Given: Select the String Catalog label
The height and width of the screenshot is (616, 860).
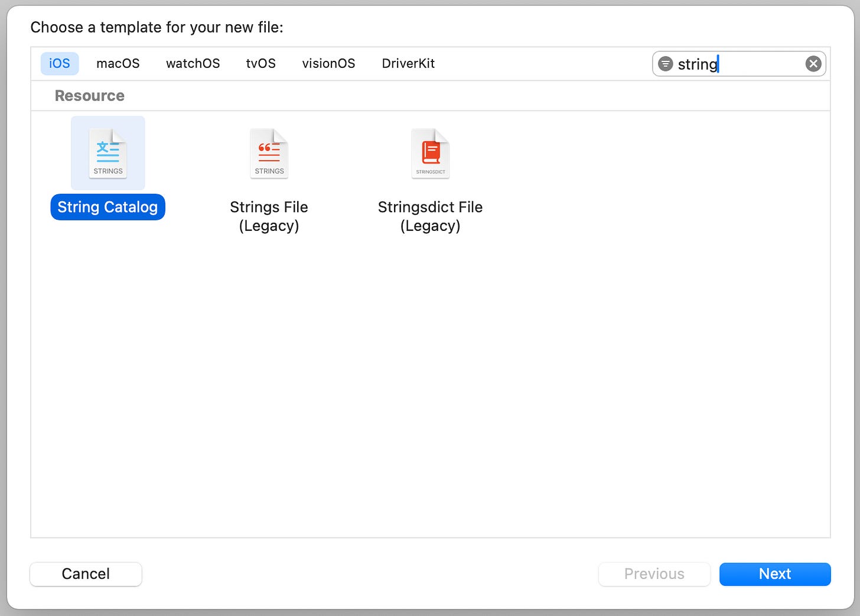Looking at the screenshot, I should point(107,207).
